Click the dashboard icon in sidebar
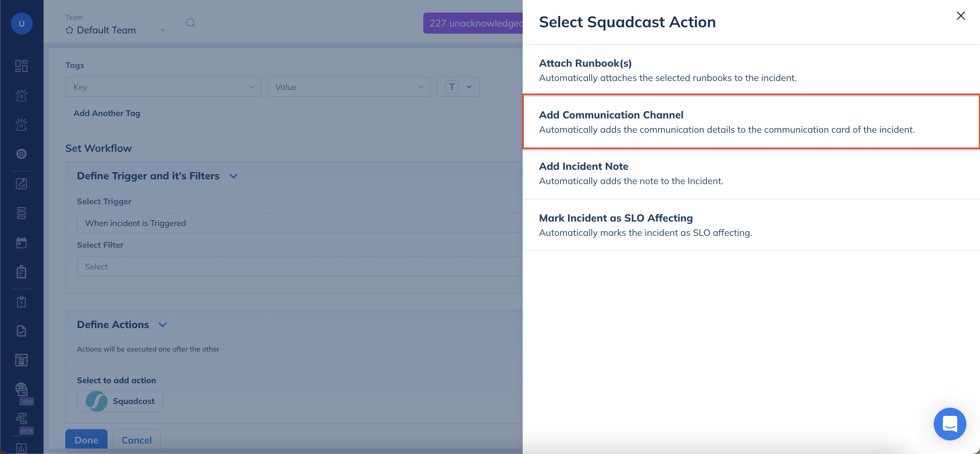 [21, 66]
